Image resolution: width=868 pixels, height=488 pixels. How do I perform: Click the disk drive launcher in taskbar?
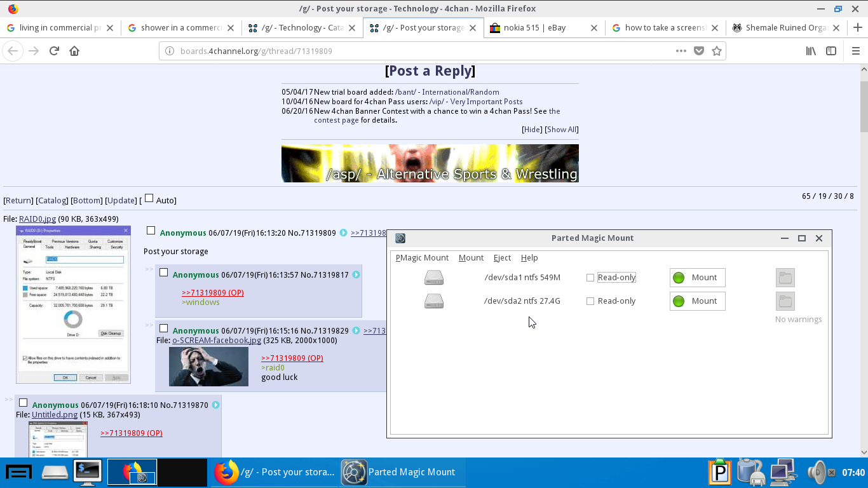click(55, 472)
